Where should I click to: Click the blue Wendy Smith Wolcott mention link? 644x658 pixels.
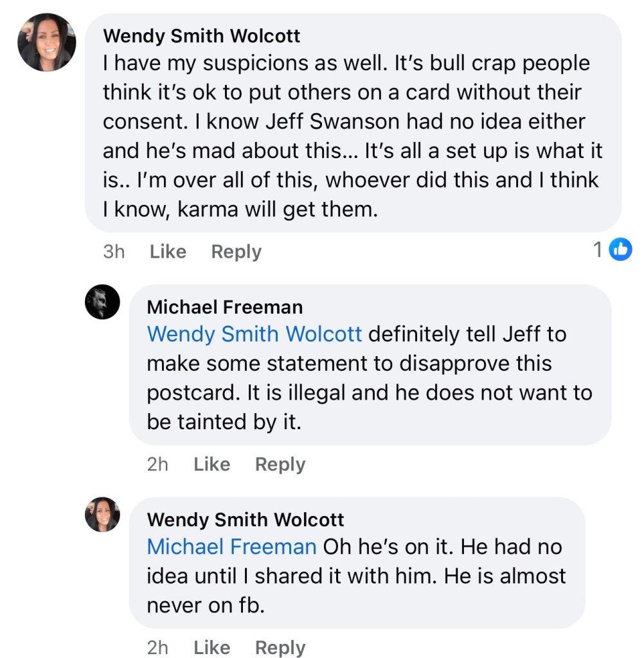point(255,334)
